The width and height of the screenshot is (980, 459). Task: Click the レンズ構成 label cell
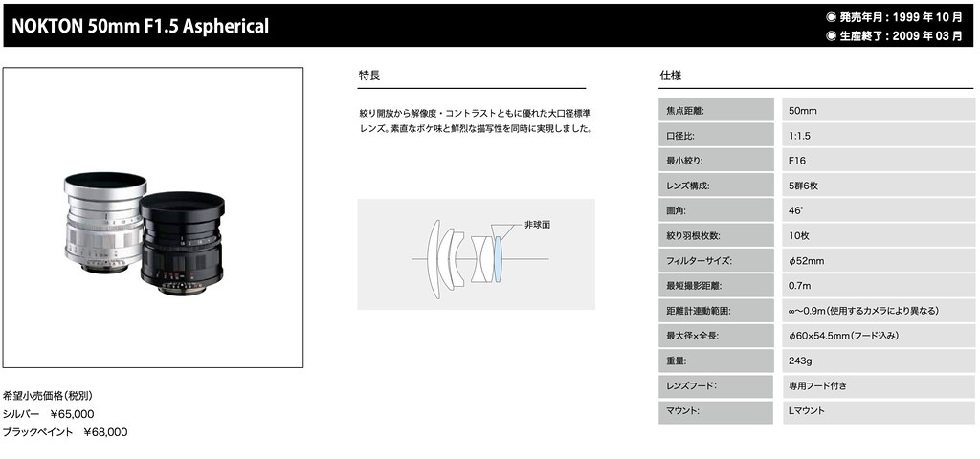716,185
